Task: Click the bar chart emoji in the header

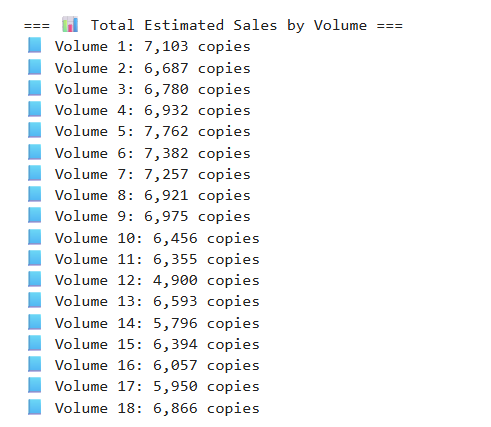Action: [70, 25]
